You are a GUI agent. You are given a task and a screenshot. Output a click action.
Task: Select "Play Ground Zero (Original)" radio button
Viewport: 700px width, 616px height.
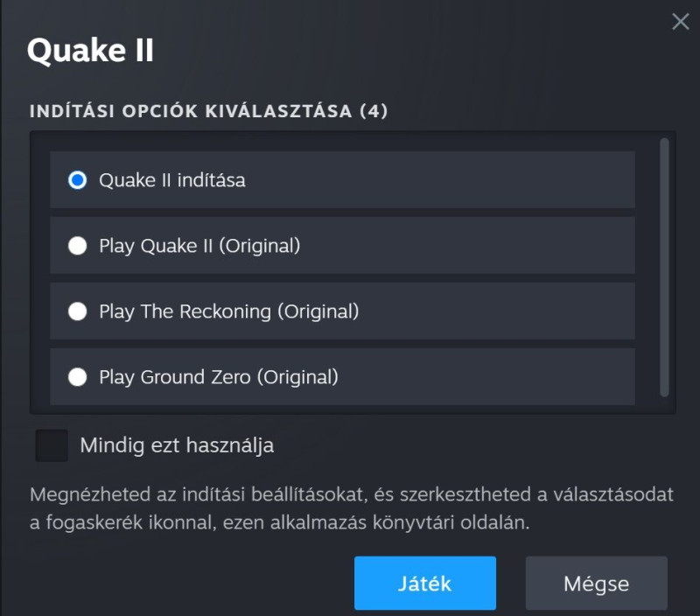[x=78, y=377]
